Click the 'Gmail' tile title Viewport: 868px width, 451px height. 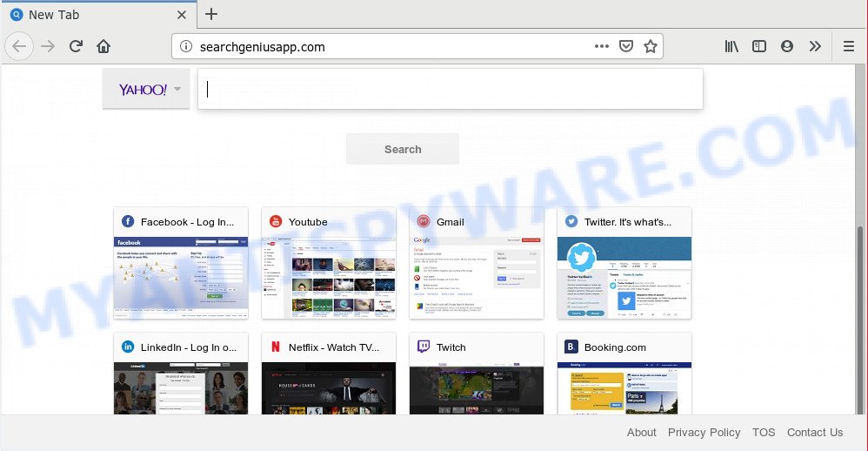click(x=450, y=222)
